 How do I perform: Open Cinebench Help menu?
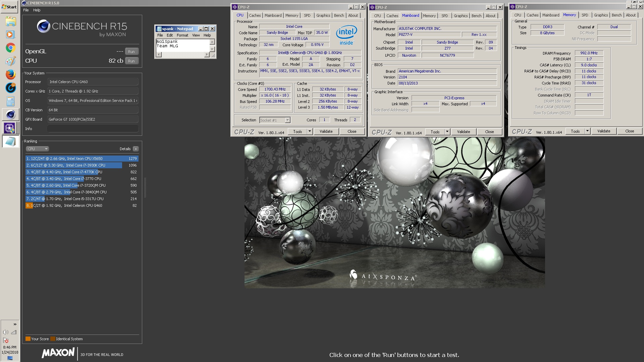37,10
